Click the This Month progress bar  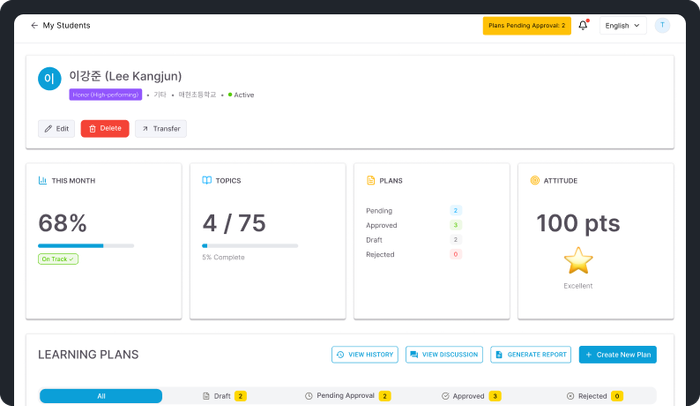click(86, 245)
